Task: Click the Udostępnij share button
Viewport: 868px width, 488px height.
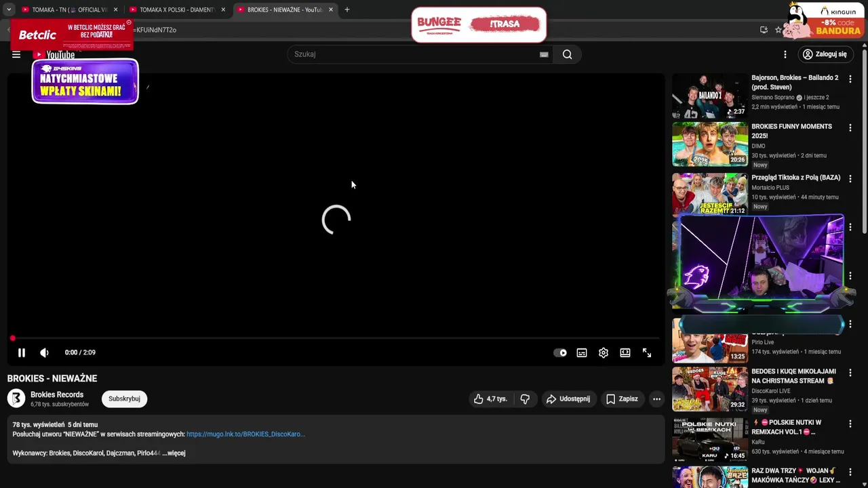Action: (569, 399)
